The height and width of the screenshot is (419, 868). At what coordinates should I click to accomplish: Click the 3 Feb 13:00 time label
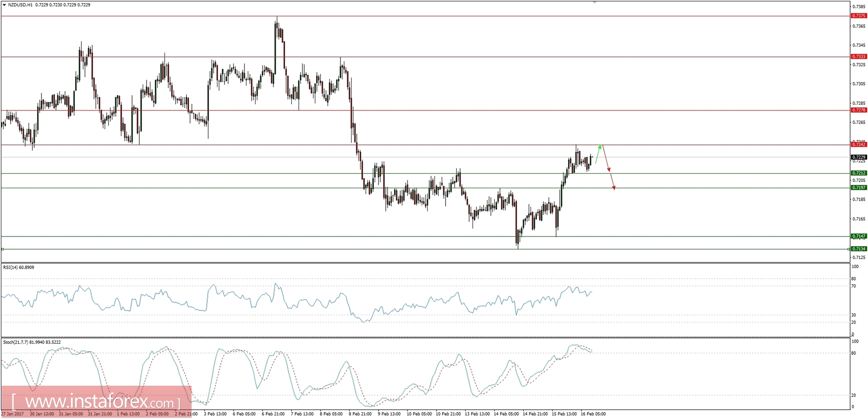pyautogui.click(x=215, y=414)
